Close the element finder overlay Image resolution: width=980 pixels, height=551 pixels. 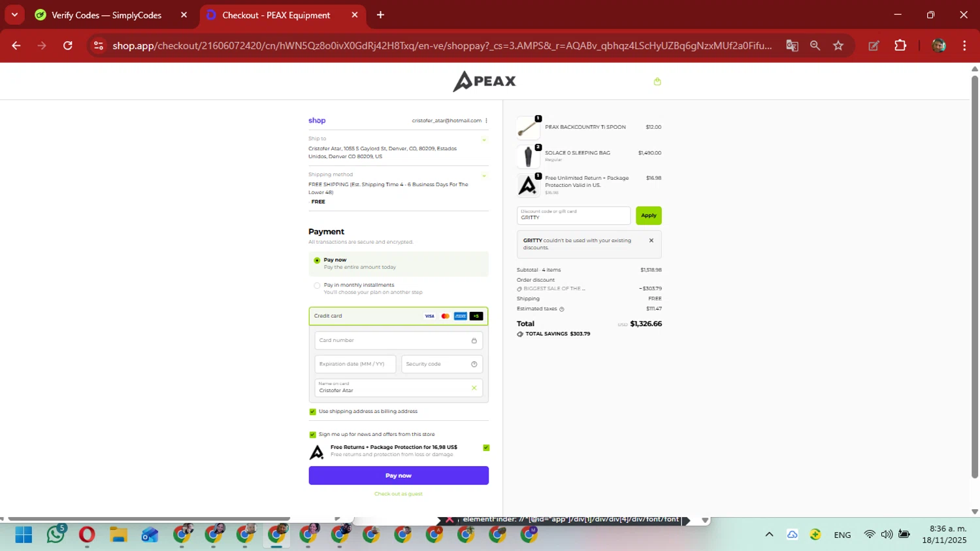tap(449, 520)
